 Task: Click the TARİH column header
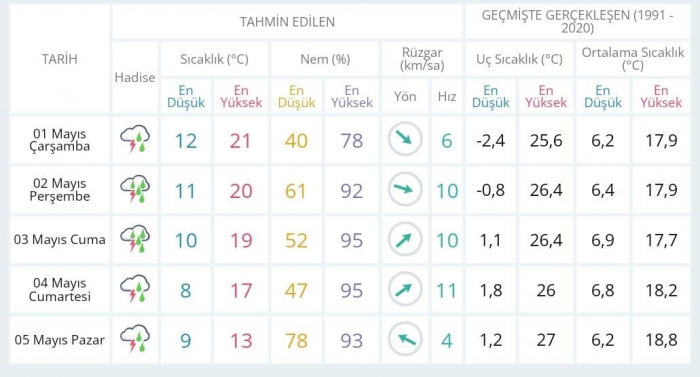pos(59,59)
